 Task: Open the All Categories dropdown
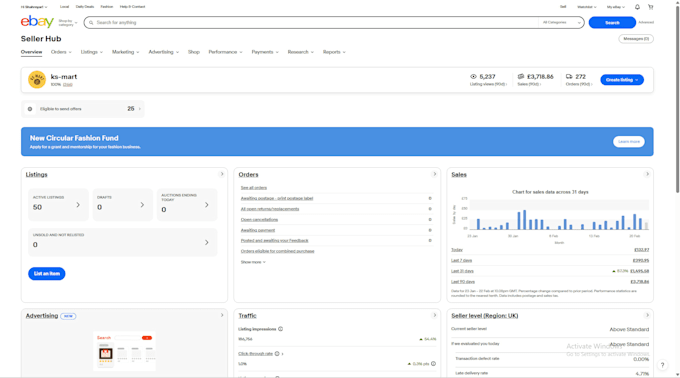561,23
